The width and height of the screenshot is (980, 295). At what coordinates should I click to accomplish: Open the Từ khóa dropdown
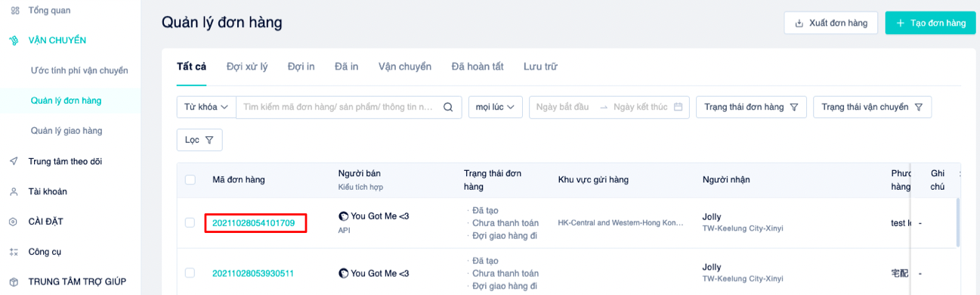click(206, 107)
